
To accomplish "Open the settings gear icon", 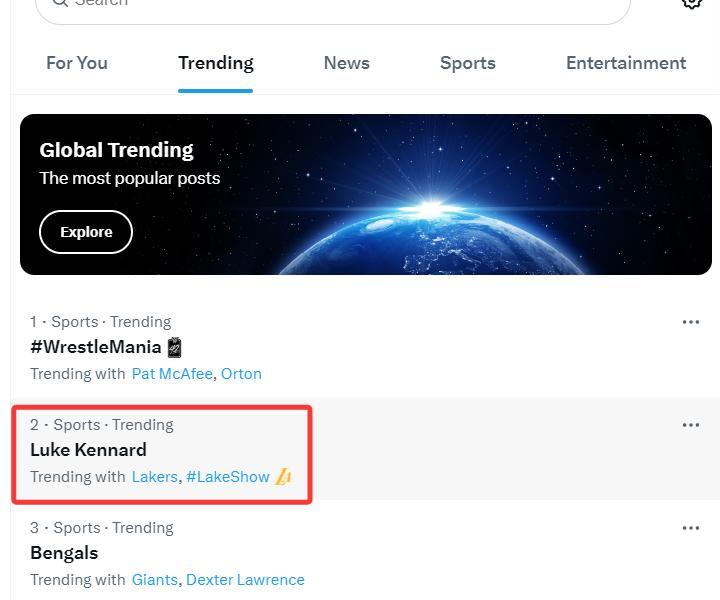I will tap(691, 3).
